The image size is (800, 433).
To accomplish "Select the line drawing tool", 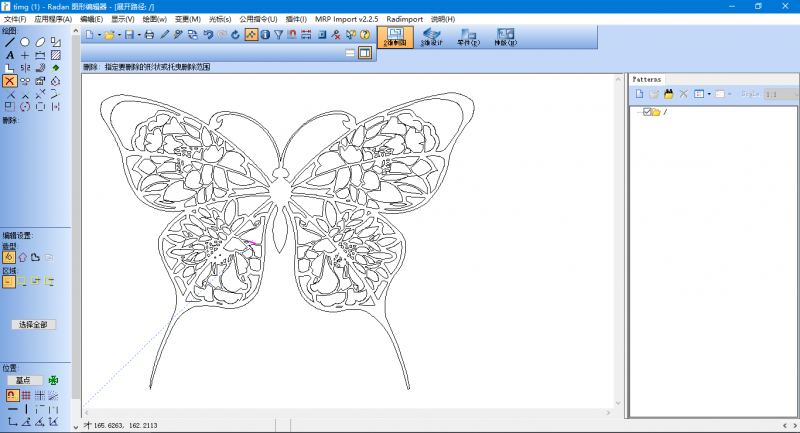I will [x=10, y=42].
